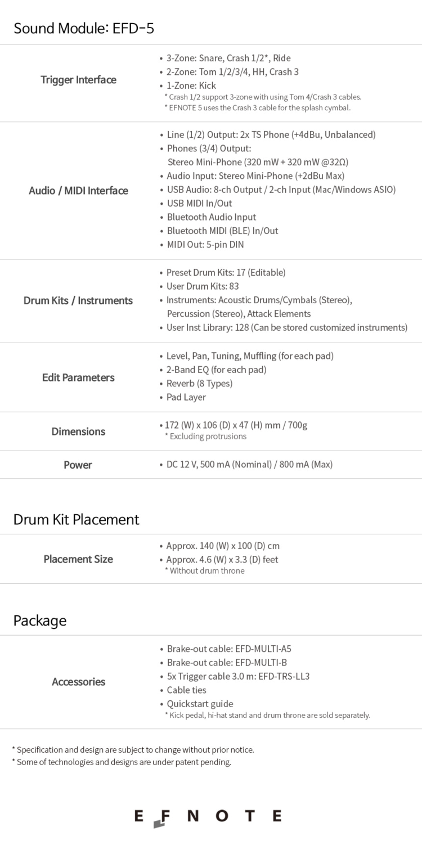Viewport: 422px width, 868px height.
Task: Select the Dimensions row label
Action: click(78, 431)
